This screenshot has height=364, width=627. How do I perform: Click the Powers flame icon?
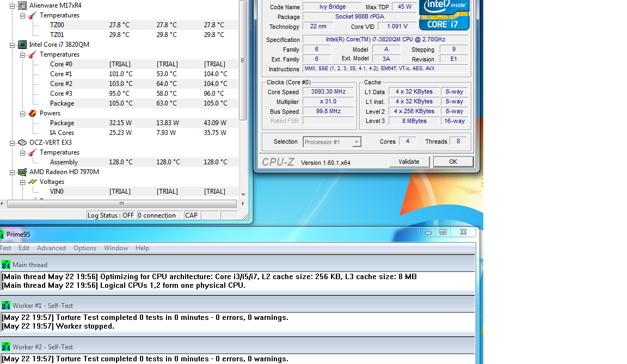[x=32, y=113]
